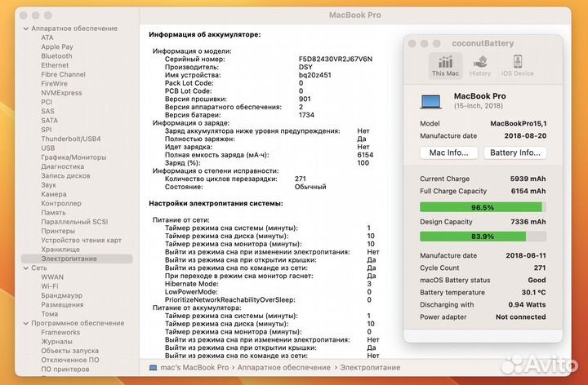588x385 pixels.
Task: Select SPI in the sidebar
Action: click(47, 130)
